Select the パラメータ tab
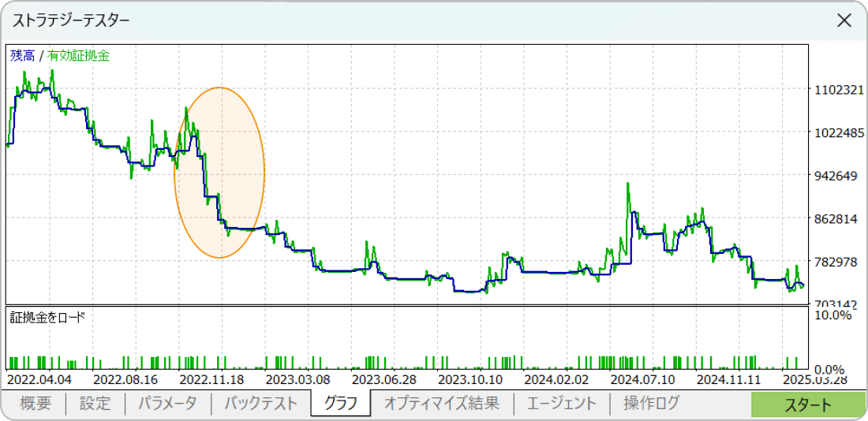 (x=167, y=404)
